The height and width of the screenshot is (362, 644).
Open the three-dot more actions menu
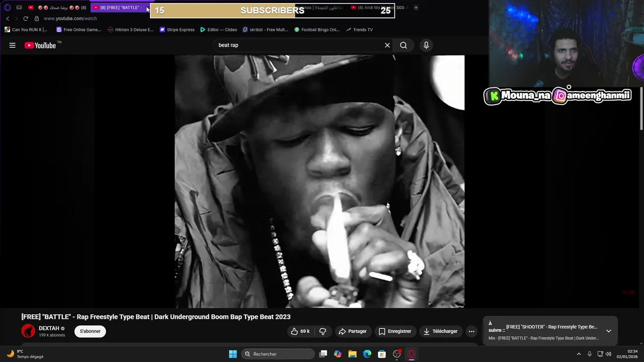pos(471,331)
